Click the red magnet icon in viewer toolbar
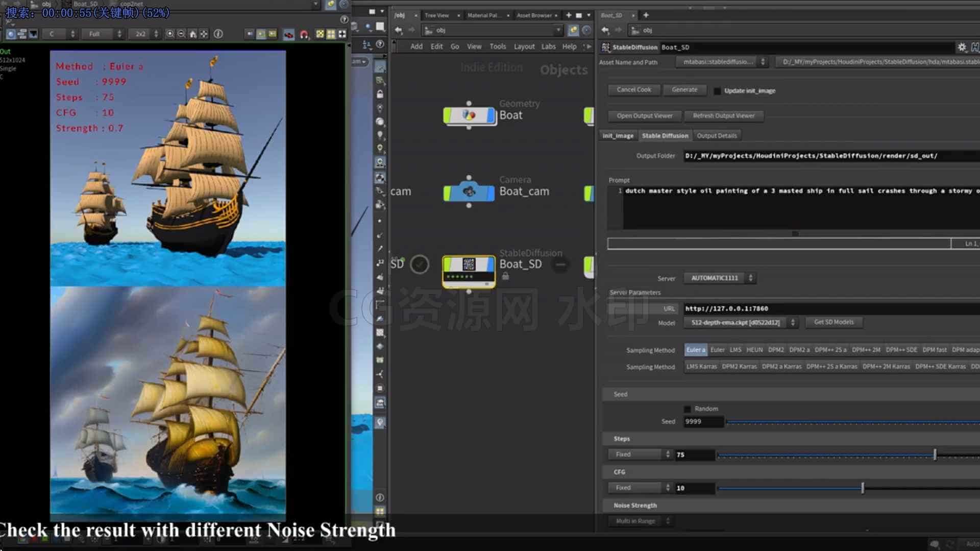Viewport: 980px width, 551px height. [304, 34]
